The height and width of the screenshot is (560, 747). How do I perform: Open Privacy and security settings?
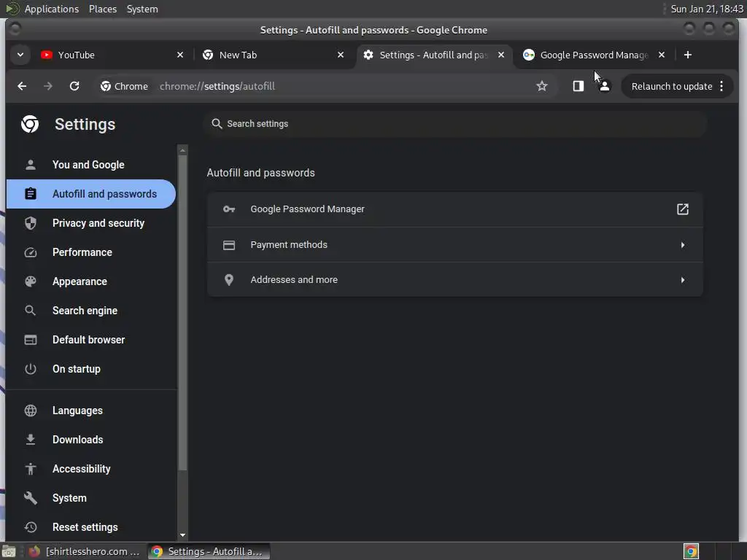pos(91,223)
